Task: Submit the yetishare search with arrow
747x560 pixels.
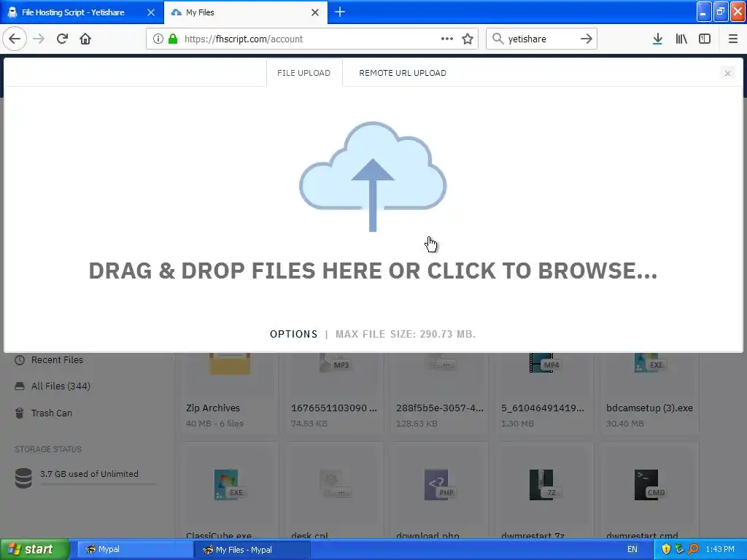Action: click(587, 39)
